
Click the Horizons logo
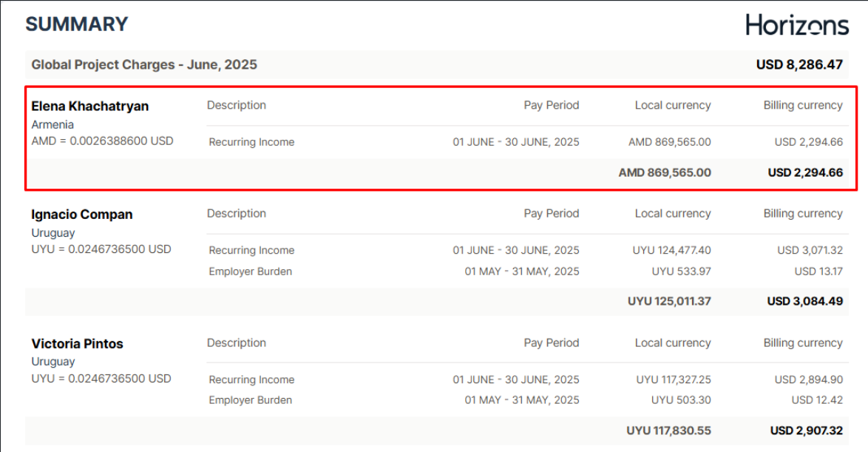797,25
